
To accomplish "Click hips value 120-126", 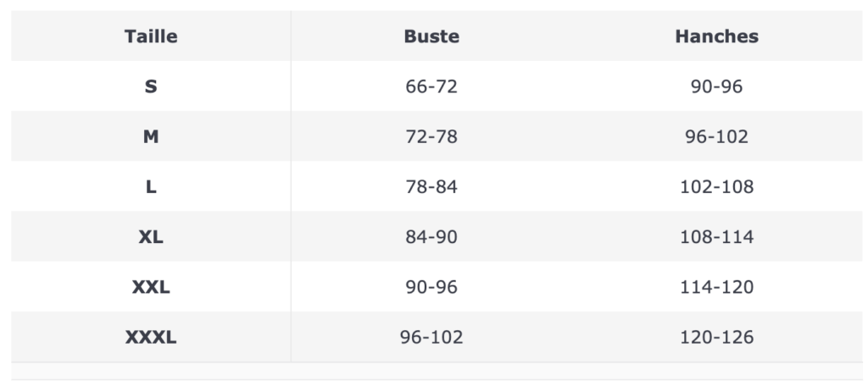I will [x=716, y=337].
